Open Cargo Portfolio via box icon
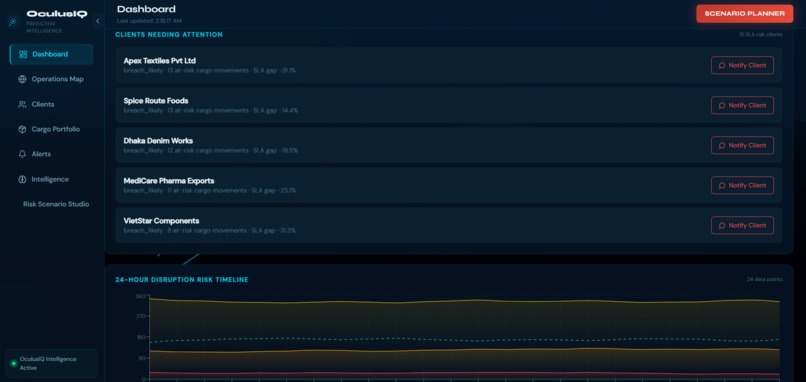This screenshot has width=806, height=382. pyautogui.click(x=22, y=129)
